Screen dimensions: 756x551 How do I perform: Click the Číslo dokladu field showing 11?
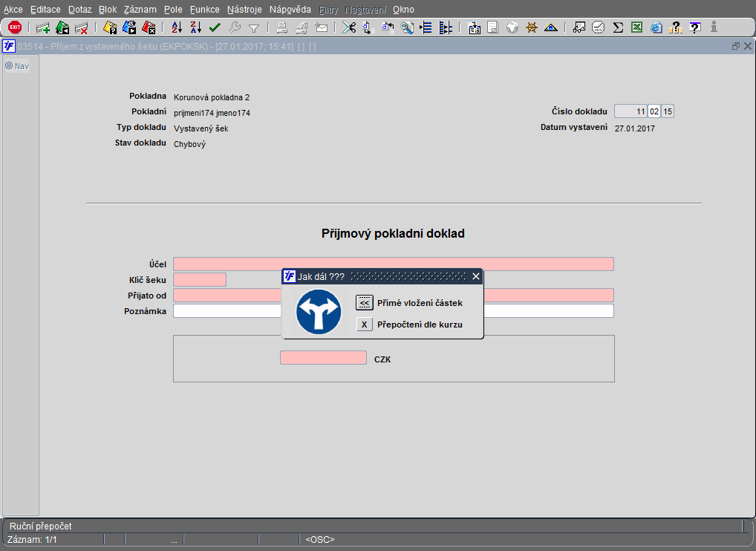pos(630,111)
